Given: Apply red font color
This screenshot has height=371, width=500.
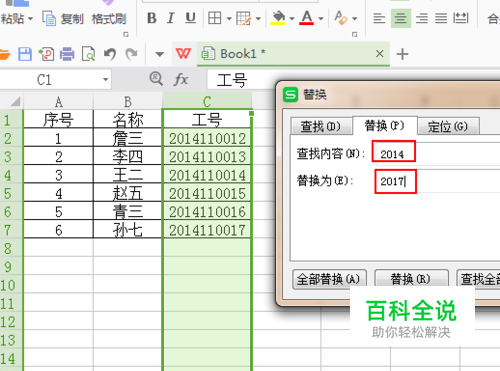Looking at the screenshot, I should 307,18.
